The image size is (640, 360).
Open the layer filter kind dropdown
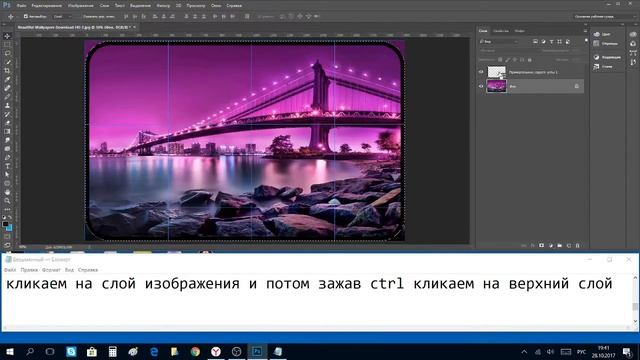(x=499, y=42)
